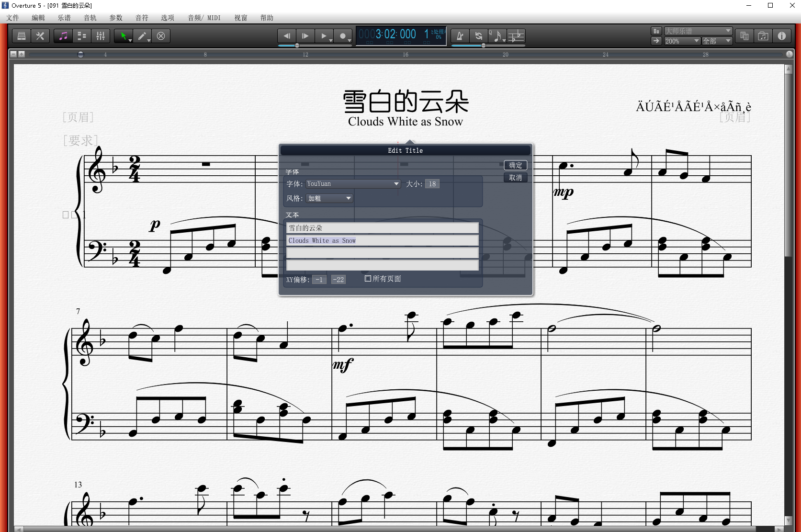Toggle the metronome button

pos(460,36)
